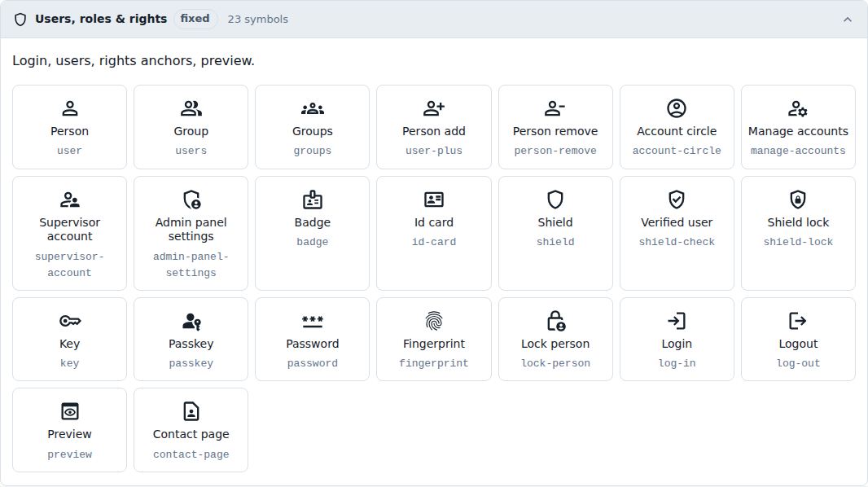Viewport: 868px width, 487px height.
Task: Click the Fingerprint icon
Action: [x=434, y=321]
